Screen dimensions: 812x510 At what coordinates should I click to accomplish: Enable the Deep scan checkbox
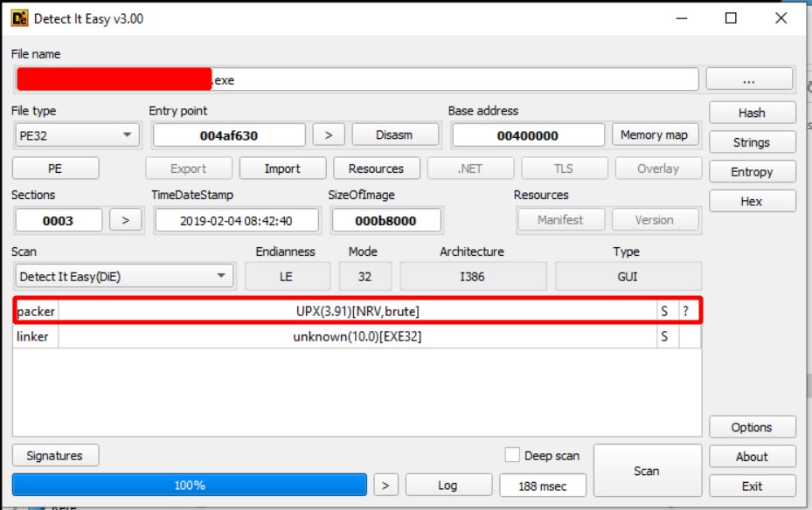(512, 455)
